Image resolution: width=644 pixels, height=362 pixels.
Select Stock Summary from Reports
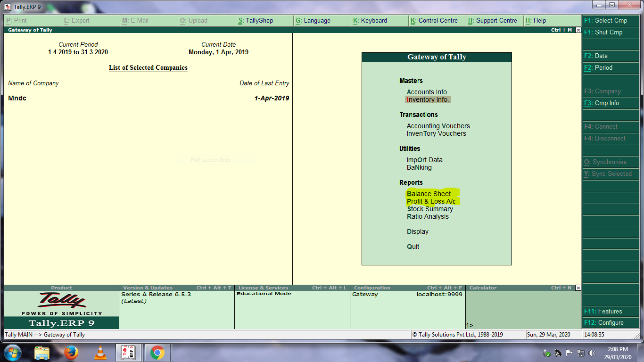[430, 209]
